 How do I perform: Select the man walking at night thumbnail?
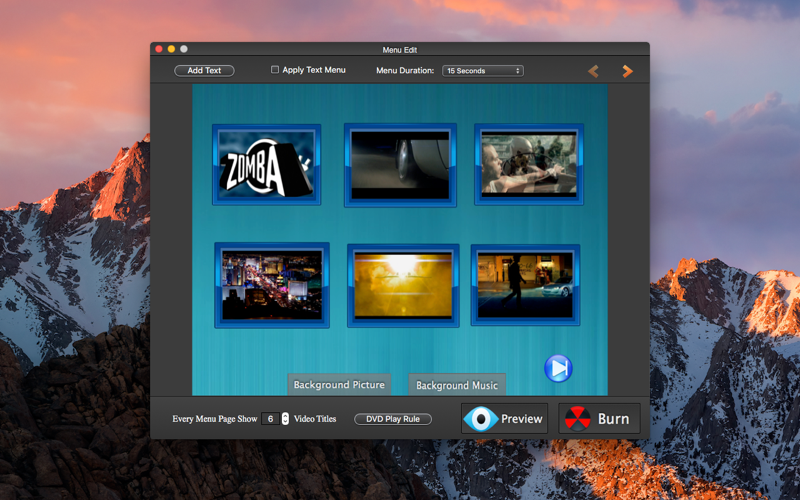(x=525, y=285)
